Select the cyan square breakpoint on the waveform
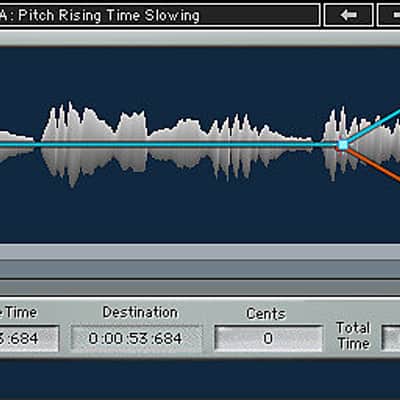The width and height of the screenshot is (400, 400). (342, 145)
